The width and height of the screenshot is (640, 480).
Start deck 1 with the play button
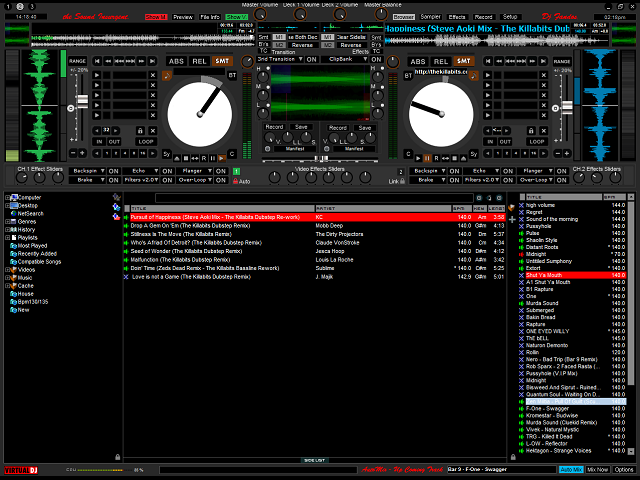tap(222, 158)
